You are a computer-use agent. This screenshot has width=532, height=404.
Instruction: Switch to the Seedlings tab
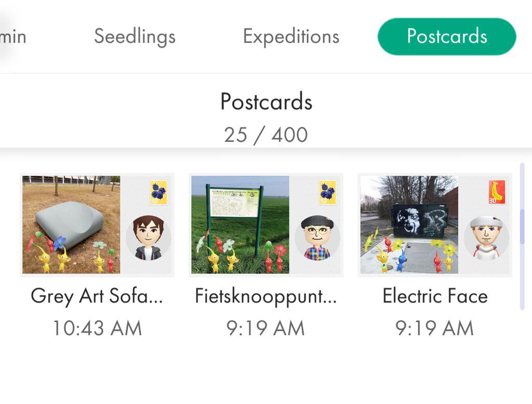coord(134,36)
